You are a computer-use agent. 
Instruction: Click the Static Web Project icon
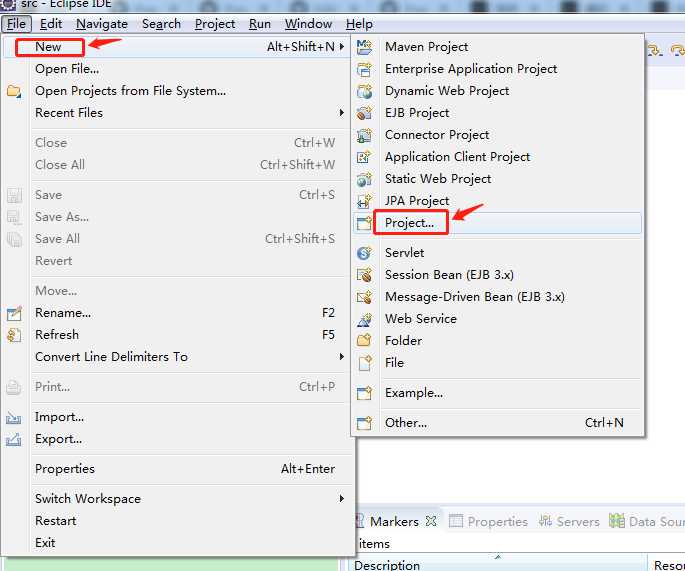[364, 179]
